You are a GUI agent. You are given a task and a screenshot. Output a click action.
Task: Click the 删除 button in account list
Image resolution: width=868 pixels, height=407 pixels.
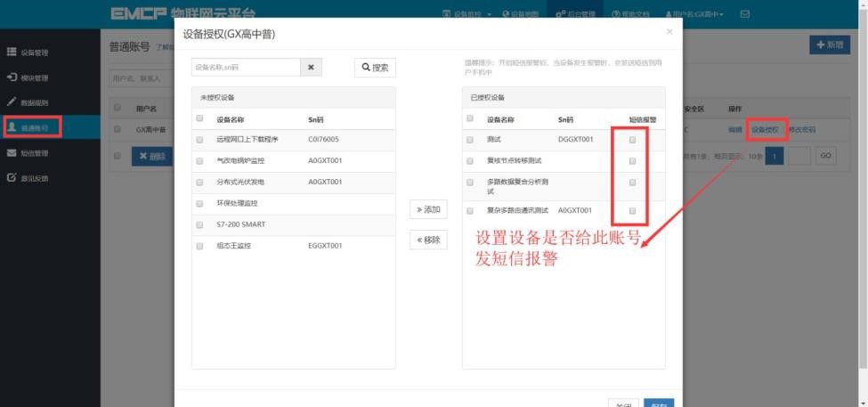pyautogui.click(x=152, y=156)
